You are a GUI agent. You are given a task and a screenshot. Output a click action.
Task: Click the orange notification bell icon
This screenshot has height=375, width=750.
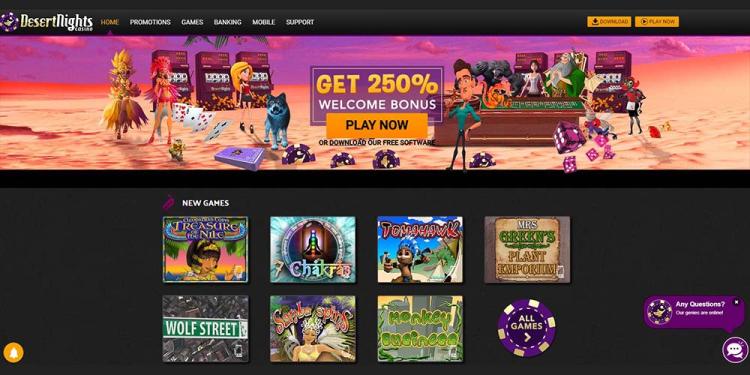click(13, 353)
